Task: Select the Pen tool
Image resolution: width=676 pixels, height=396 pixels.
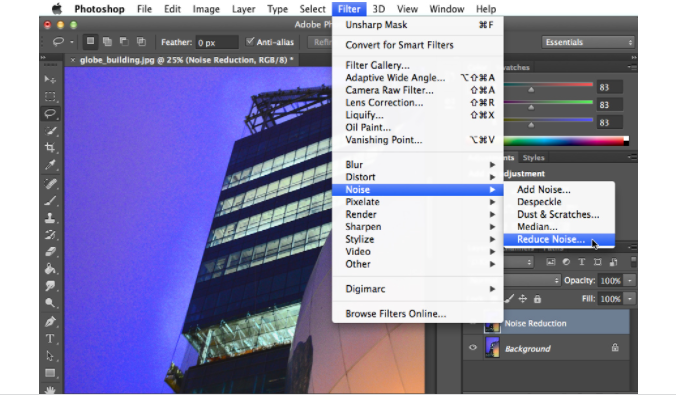Action: click(x=50, y=321)
